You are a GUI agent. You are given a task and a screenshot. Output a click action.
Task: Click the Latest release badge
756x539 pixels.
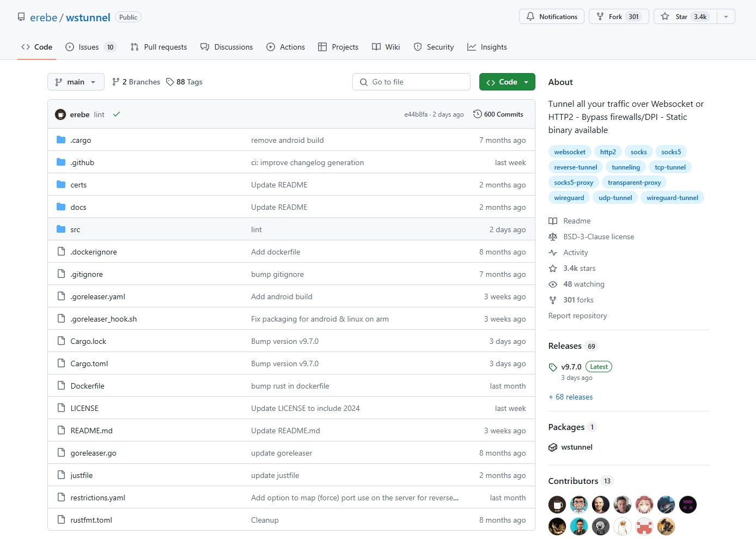pyautogui.click(x=599, y=367)
